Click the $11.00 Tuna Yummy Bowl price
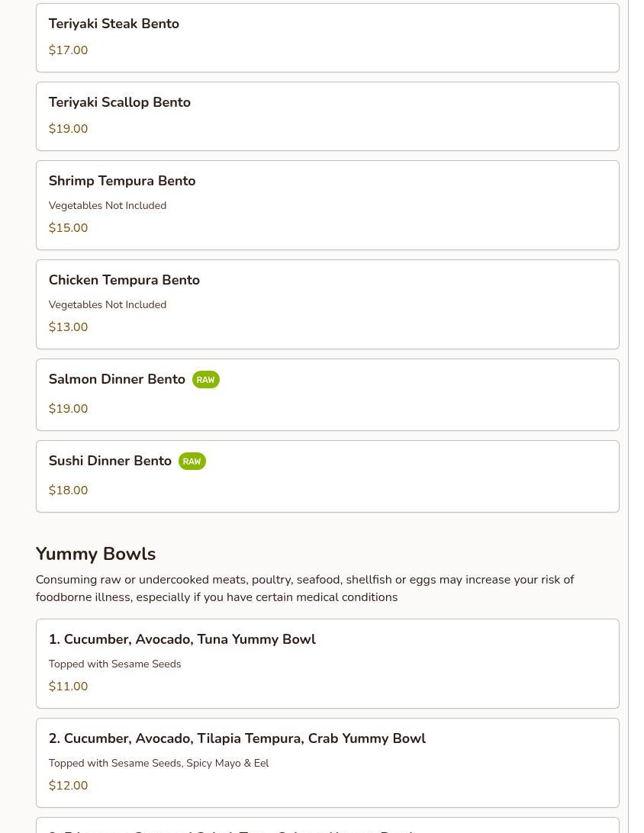This screenshot has height=833, width=644. point(68,687)
